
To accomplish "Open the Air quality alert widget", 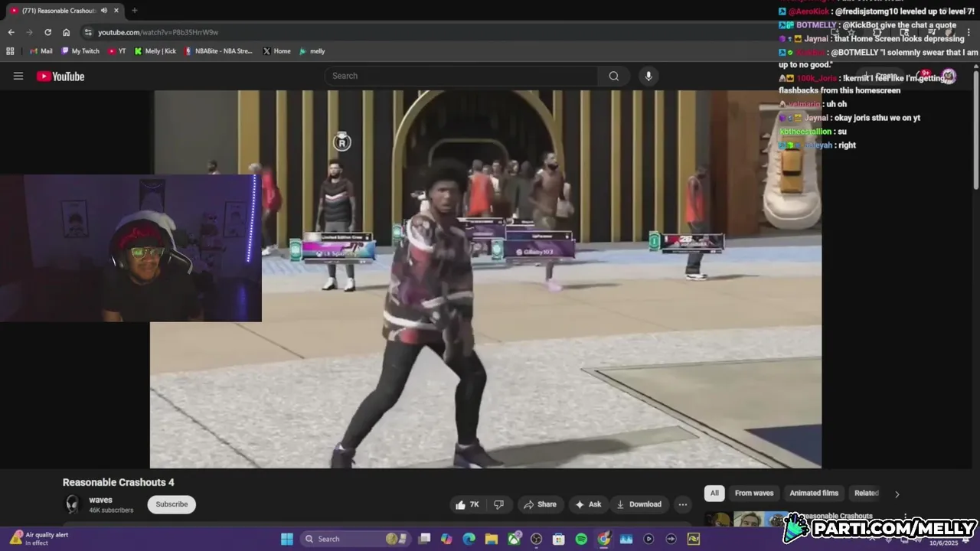I will click(40, 539).
